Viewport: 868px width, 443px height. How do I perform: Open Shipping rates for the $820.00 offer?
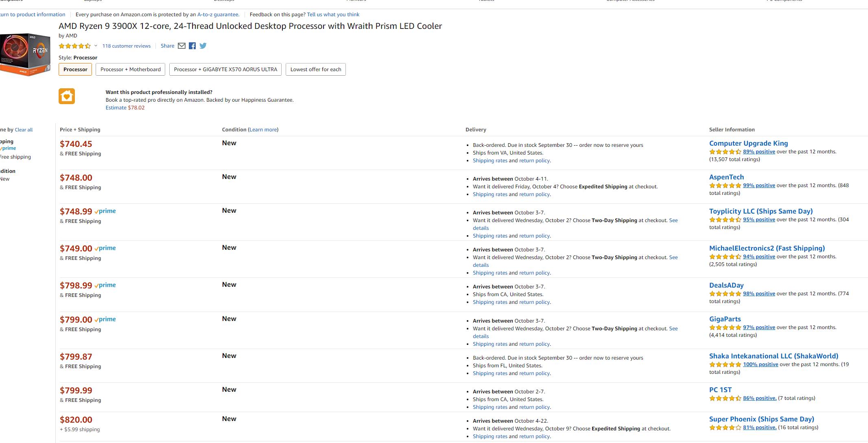pos(490,436)
